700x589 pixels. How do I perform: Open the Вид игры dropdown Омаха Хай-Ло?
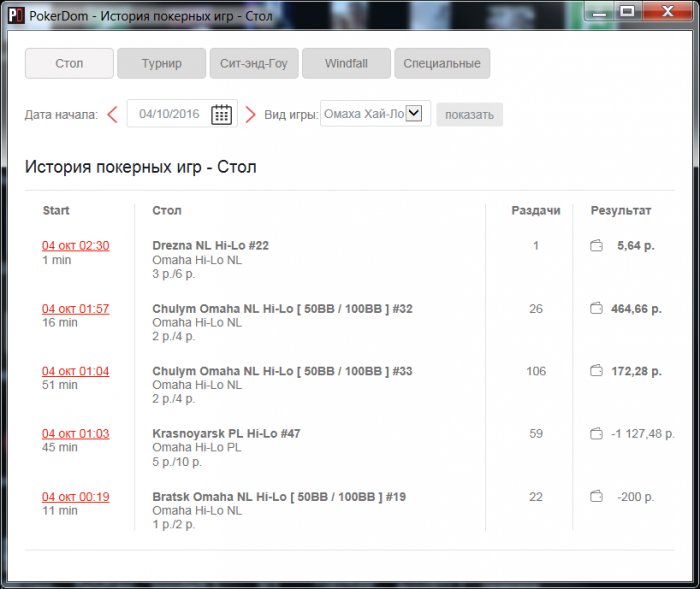(x=375, y=114)
